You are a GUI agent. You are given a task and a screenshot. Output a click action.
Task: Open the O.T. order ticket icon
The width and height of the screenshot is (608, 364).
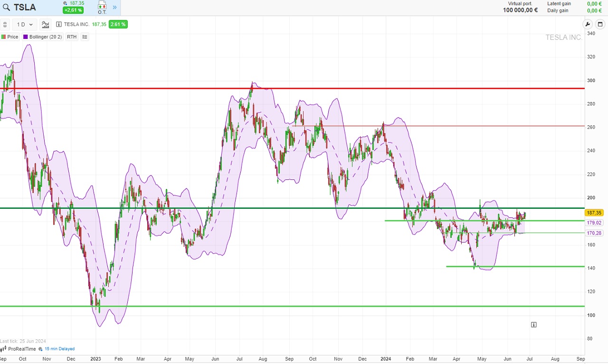102,7
